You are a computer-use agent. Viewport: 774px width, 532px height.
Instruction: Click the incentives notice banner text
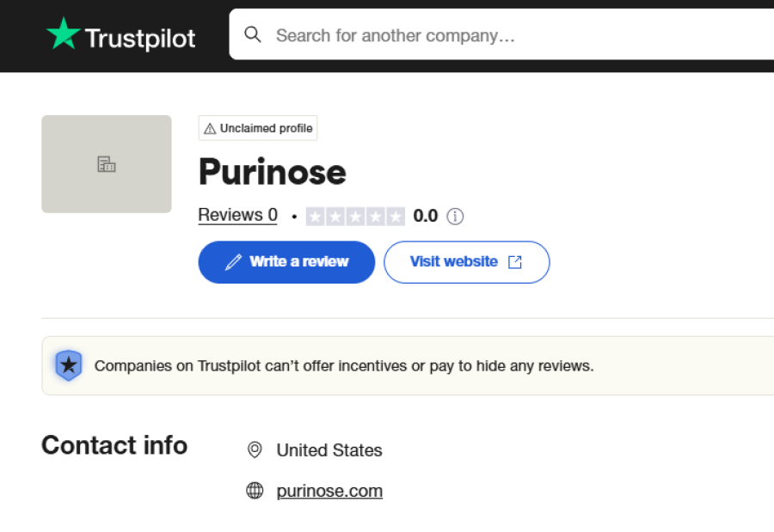coord(344,366)
